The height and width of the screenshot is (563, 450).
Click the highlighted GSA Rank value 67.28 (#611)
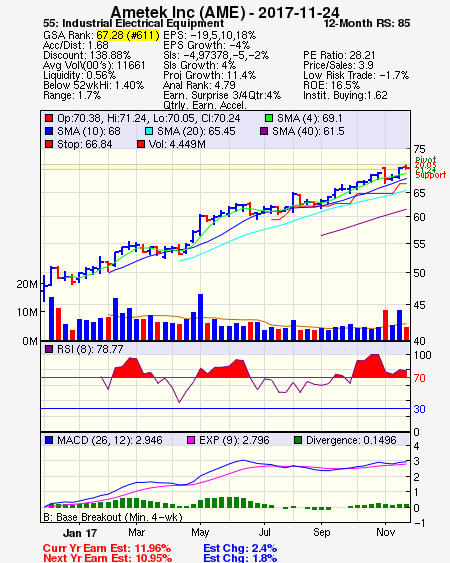127,36
